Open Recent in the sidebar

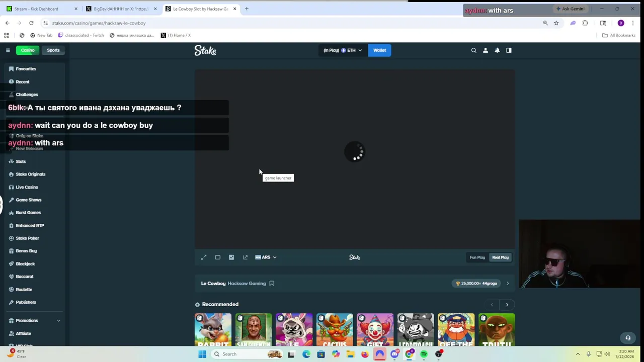(x=22, y=81)
